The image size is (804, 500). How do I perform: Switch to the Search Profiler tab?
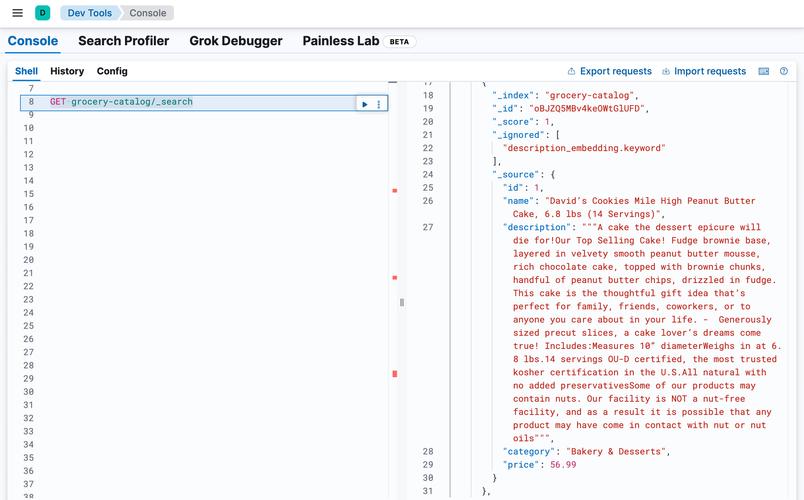point(123,41)
